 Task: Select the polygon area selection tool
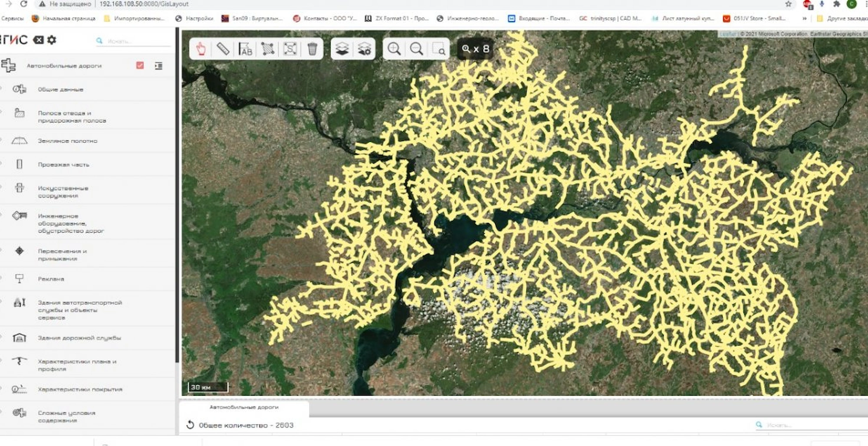click(x=268, y=49)
